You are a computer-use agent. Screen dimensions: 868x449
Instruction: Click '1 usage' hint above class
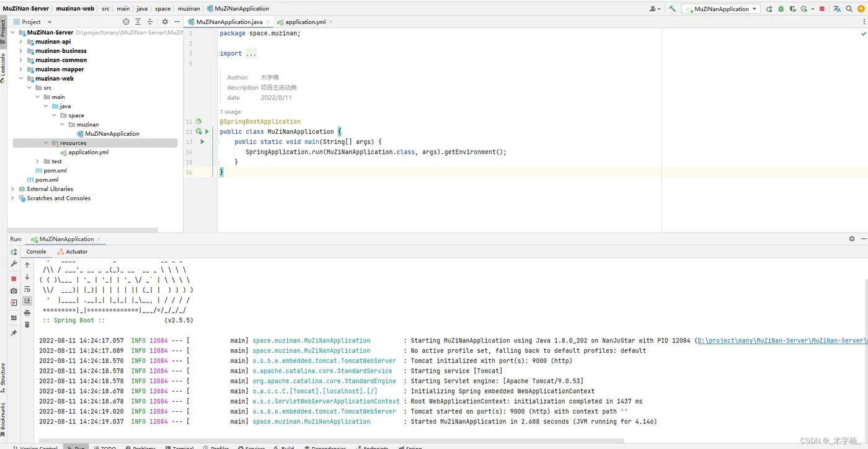coord(230,112)
